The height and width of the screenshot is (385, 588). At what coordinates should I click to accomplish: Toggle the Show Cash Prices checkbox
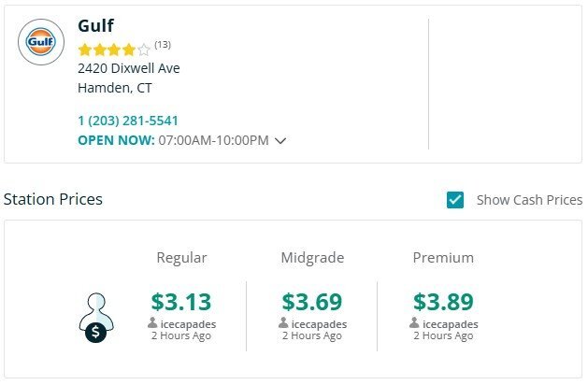pos(455,199)
